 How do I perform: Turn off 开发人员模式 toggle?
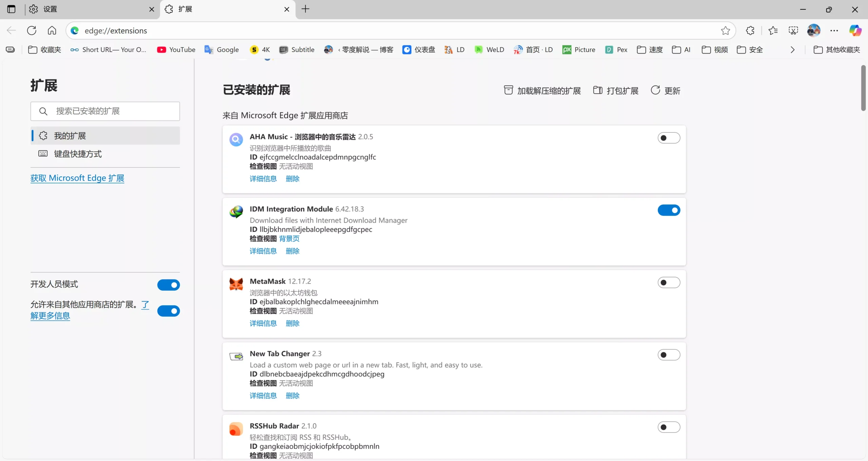pos(169,285)
